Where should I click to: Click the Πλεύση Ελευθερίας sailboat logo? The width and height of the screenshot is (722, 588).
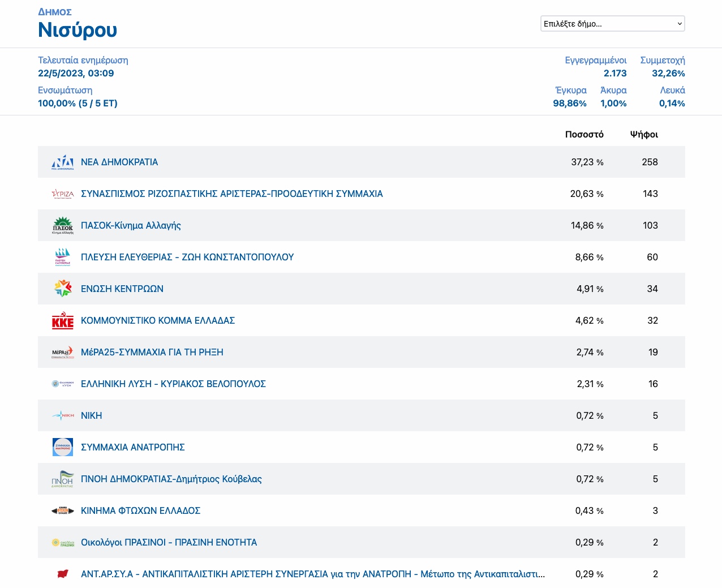[x=63, y=257]
